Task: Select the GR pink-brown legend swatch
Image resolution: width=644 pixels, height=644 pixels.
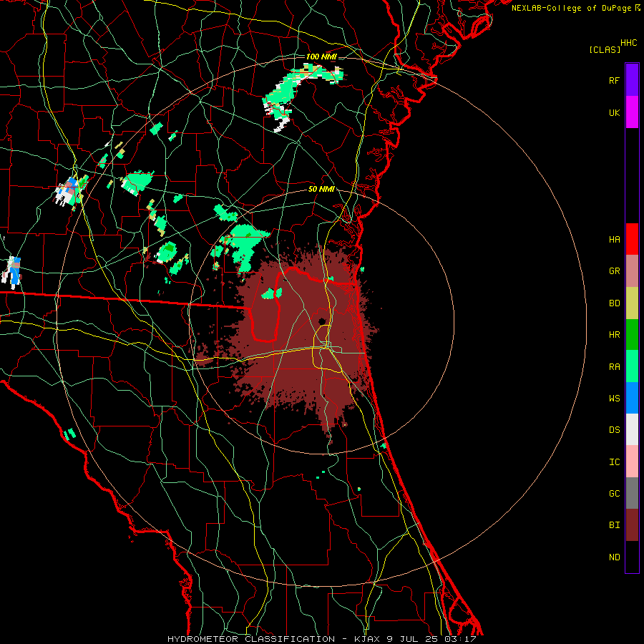Action: (632, 271)
